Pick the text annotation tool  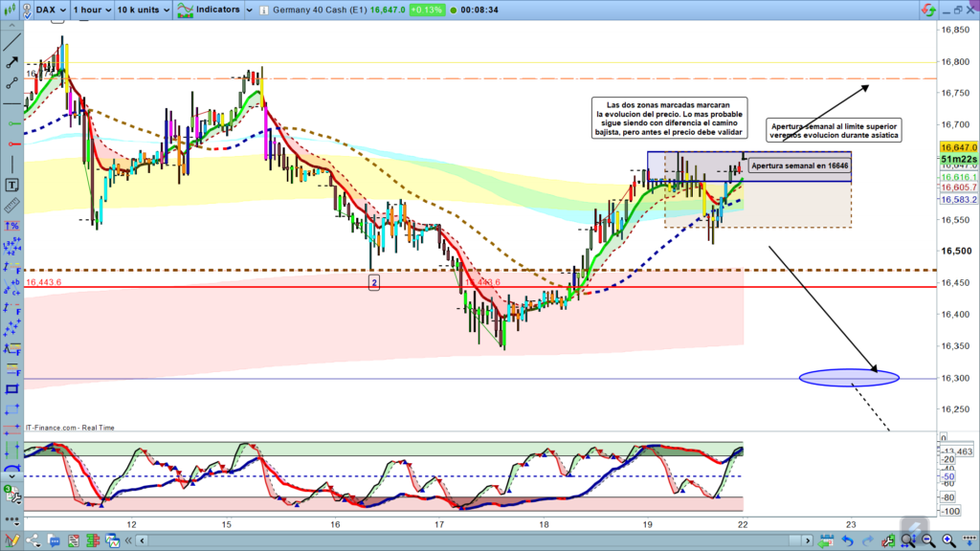click(12, 185)
